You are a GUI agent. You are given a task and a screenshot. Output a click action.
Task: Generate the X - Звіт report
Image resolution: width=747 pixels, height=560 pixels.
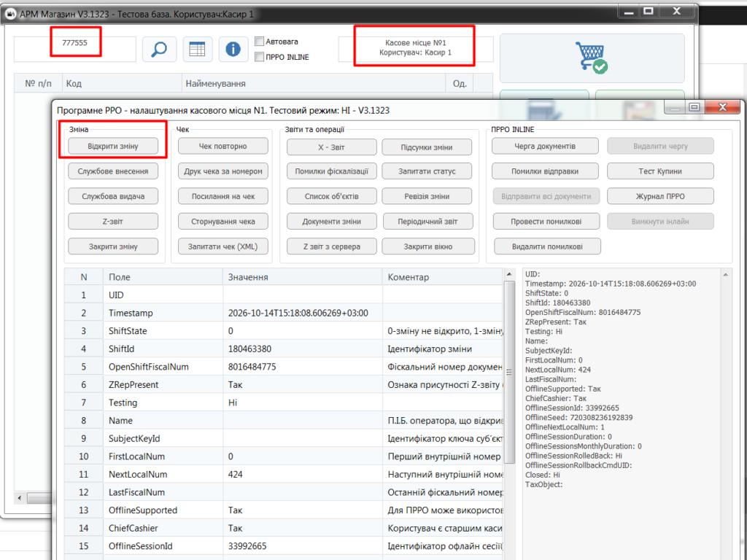[332, 147]
